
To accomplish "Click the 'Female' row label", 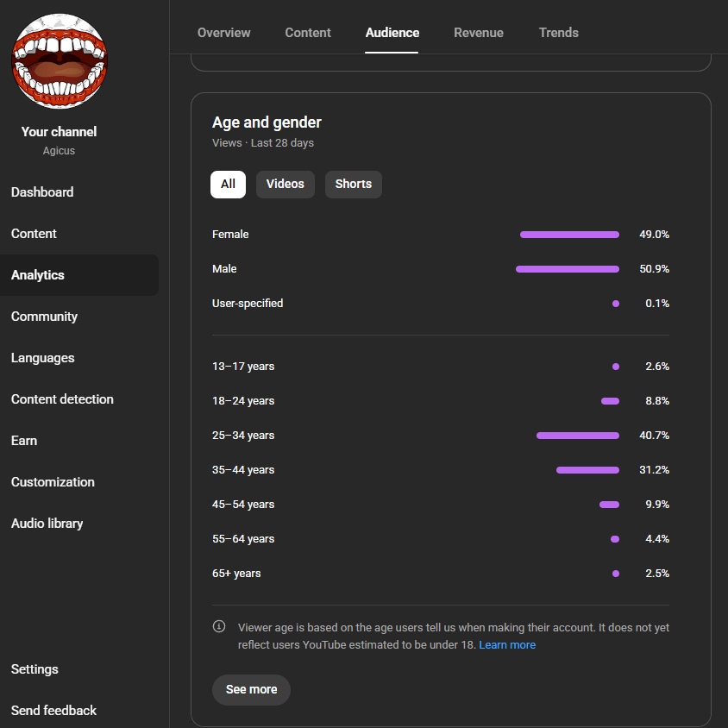I will [x=230, y=235].
